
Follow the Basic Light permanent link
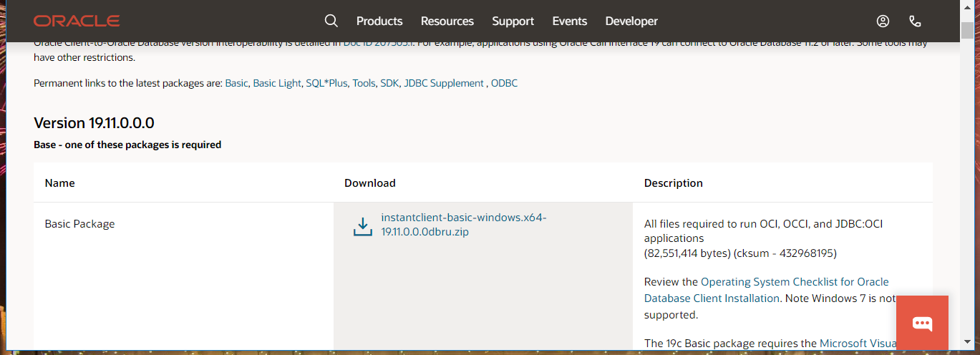pos(277,83)
